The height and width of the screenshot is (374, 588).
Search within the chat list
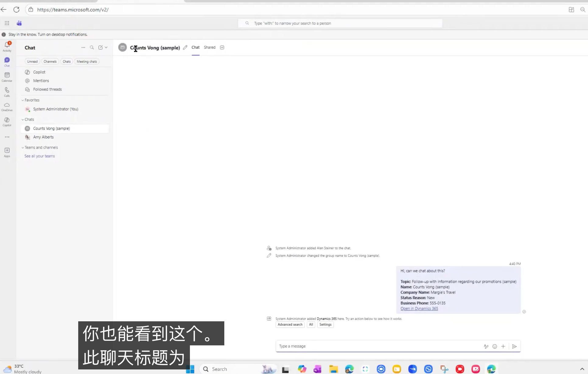(92, 48)
